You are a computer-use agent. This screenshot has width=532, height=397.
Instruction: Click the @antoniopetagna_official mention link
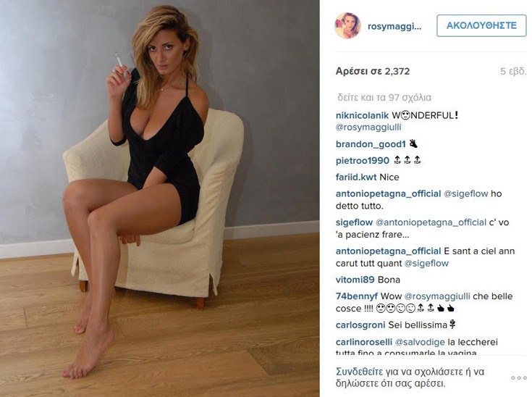click(x=431, y=222)
